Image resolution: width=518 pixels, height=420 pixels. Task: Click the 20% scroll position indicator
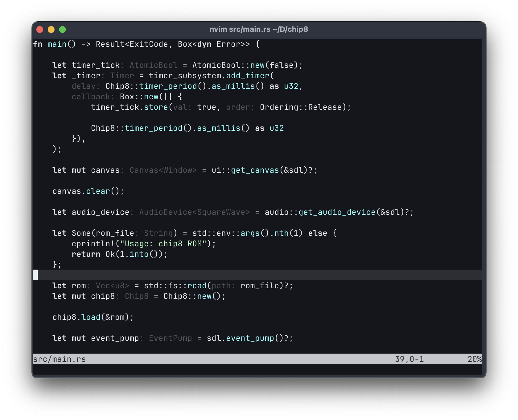tap(474, 359)
